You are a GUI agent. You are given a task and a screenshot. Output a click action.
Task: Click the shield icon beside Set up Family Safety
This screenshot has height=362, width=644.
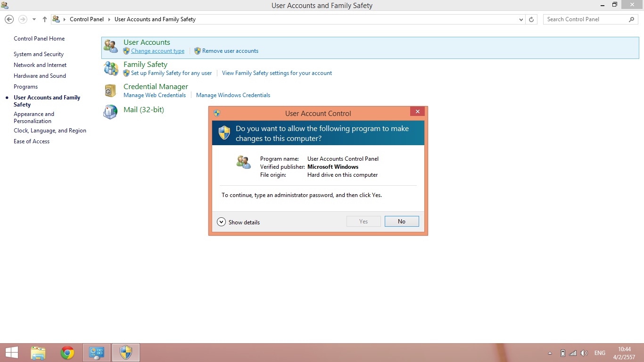(x=126, y=73)
